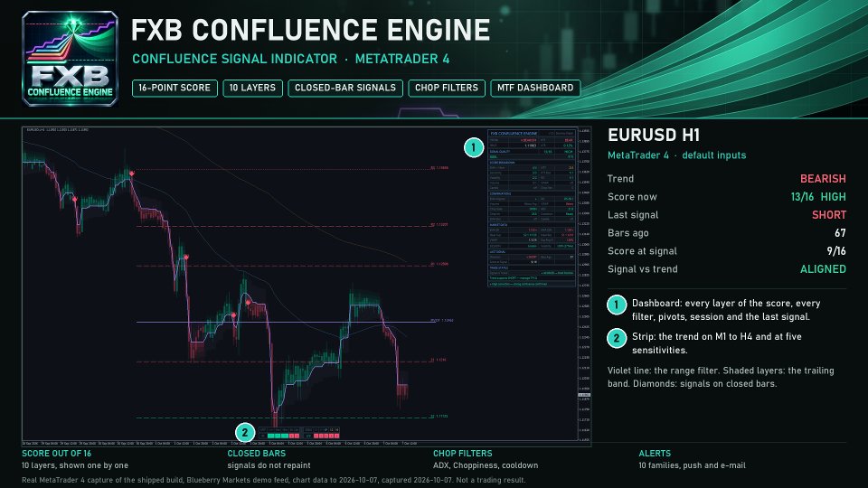Click the EURUSD H1 heading

point(654,135)
